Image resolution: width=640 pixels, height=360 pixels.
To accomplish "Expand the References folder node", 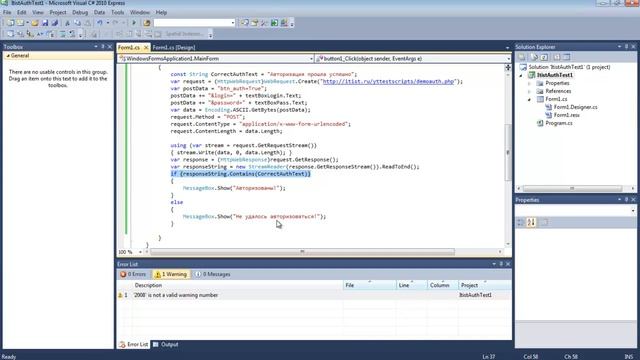I will point(530,91).
